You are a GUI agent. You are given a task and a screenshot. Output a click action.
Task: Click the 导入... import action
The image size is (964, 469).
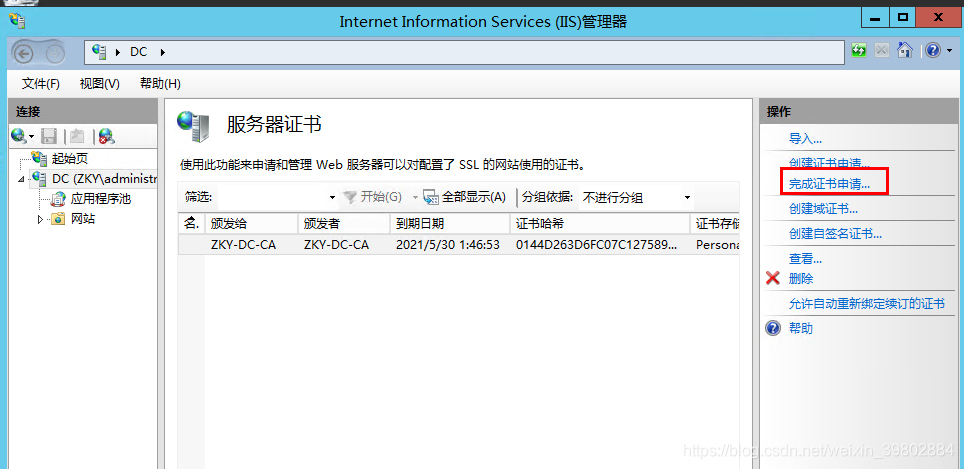[x=805, y=139]
